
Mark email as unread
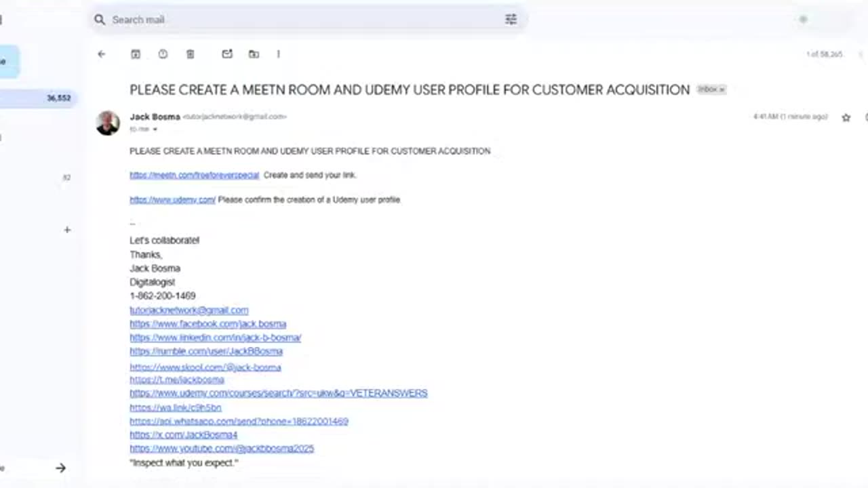(227, 54)
